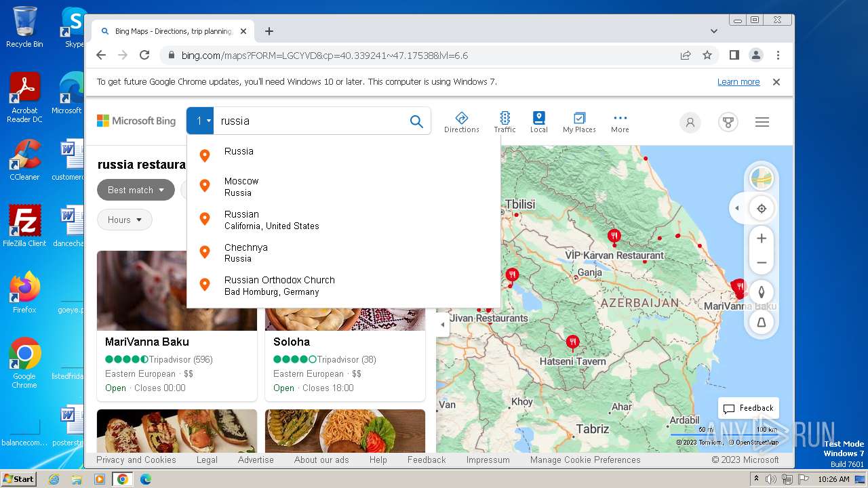Open Privacy and Cookies link
The image size is (868, 488).
(136, 460)
